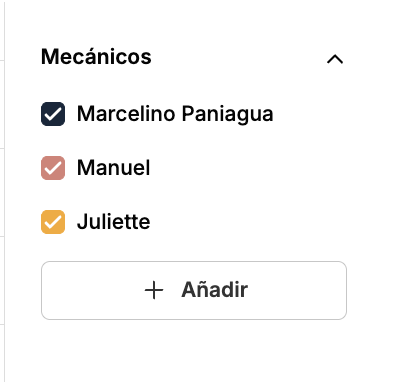Click the white checkmark beside Juliette
Viewport: 412px width, 382px height.
coord(53,222)
